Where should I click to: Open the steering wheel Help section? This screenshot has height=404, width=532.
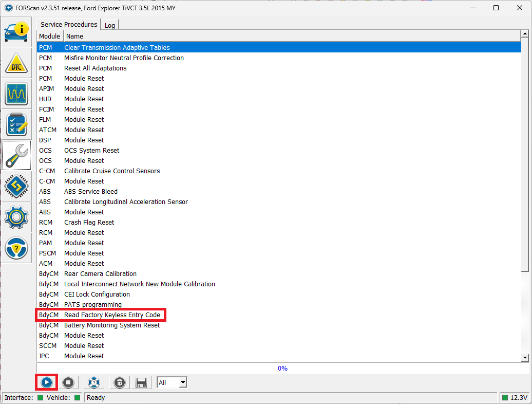pos(16,248)
